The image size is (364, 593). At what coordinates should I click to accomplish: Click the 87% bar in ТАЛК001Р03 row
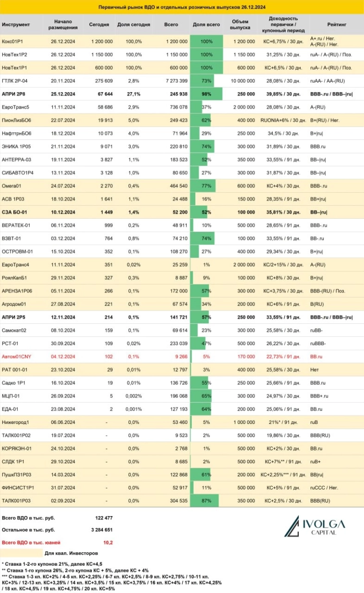click(205, 500)
